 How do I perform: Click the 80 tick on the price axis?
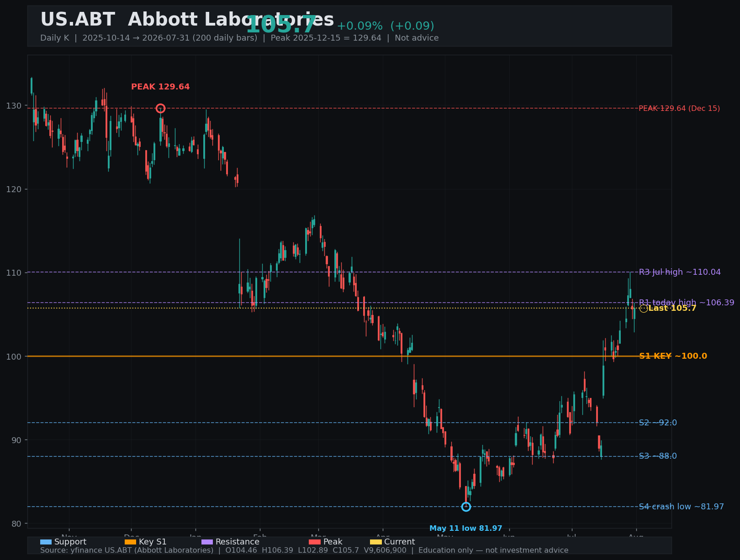(16, 523)
